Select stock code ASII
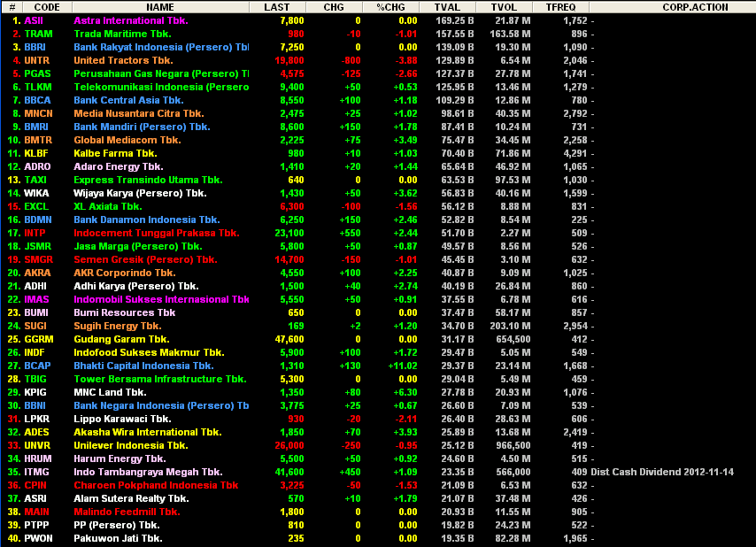This screenshot has width=756, height=547. point(34,20)
